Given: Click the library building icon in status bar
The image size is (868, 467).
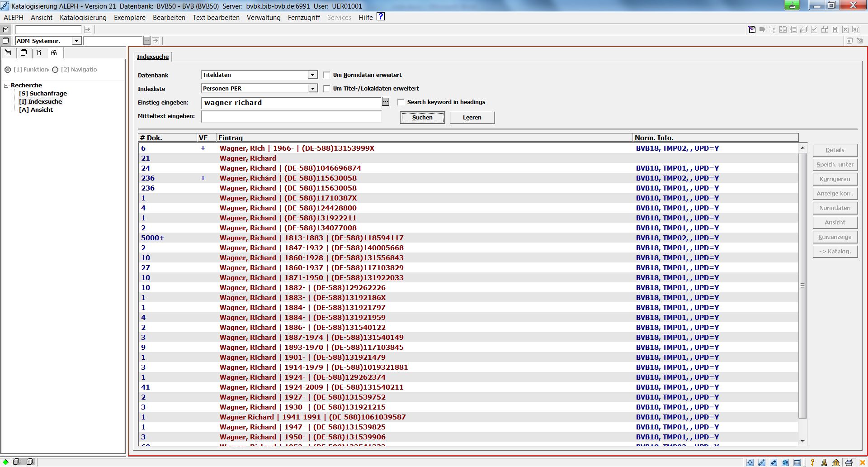Looking at the screenshot, I should point(836,462).
